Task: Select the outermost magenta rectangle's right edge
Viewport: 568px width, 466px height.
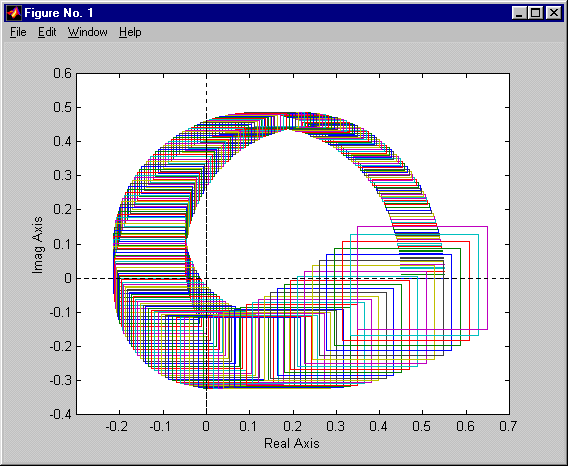Action: pyautogui.click(x=487, y=278)
